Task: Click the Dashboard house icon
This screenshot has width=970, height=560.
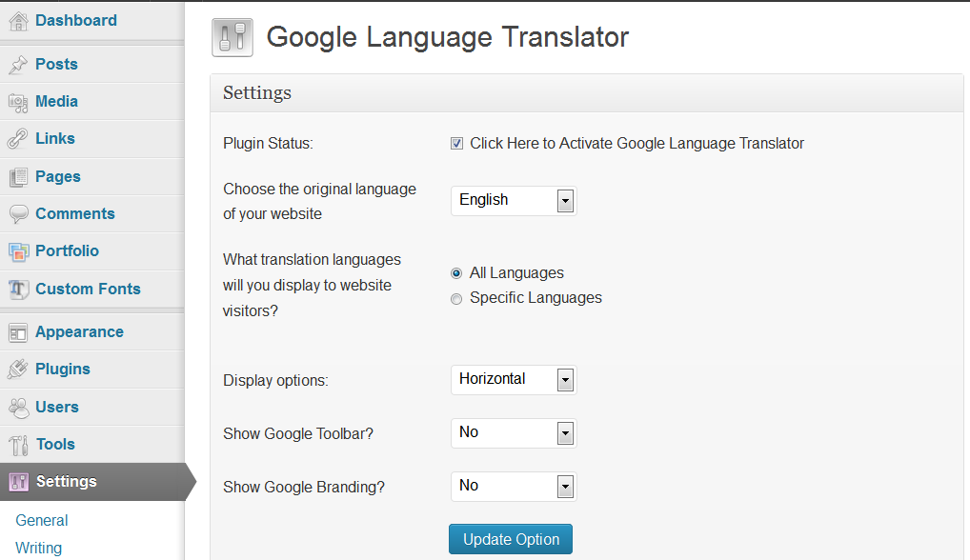Action: pos(18,21)
